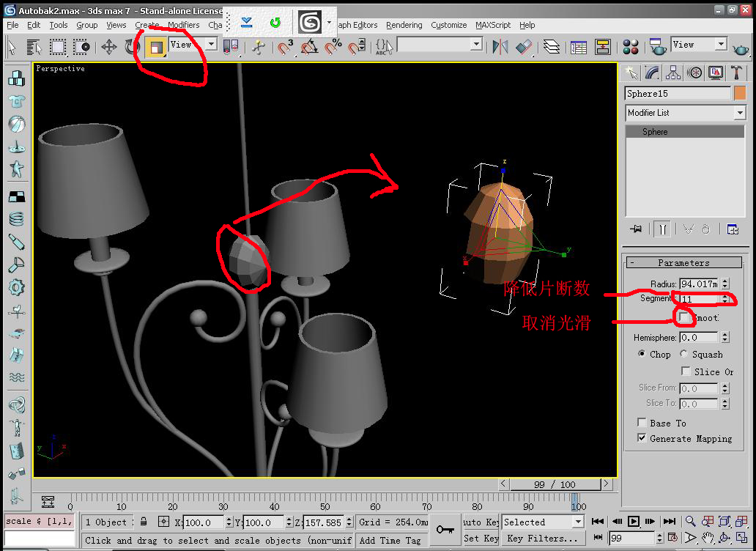756x551 pixels.
Task: Open the Utilities panel hammer icon
Action: pyautogui.click(x=735, y=73)
